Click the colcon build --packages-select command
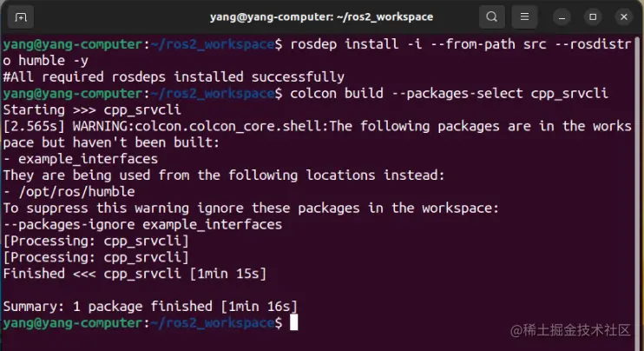The height and width of the screenshot is (351, 644). [449, 93]
